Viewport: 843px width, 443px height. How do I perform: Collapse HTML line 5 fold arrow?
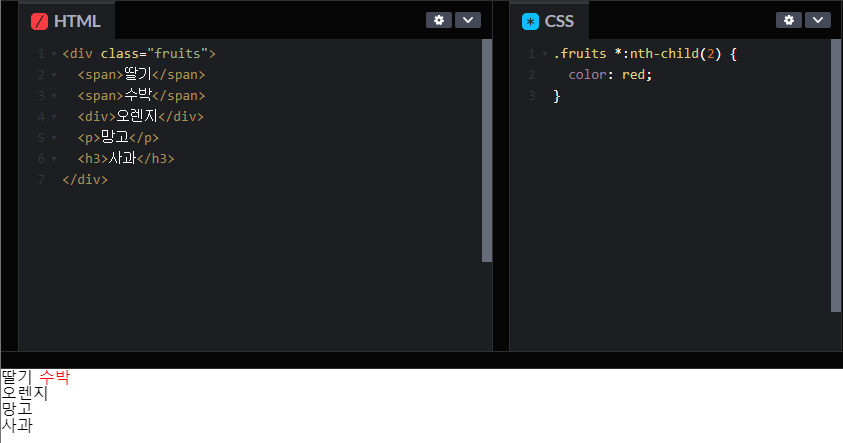click(54, 138)
